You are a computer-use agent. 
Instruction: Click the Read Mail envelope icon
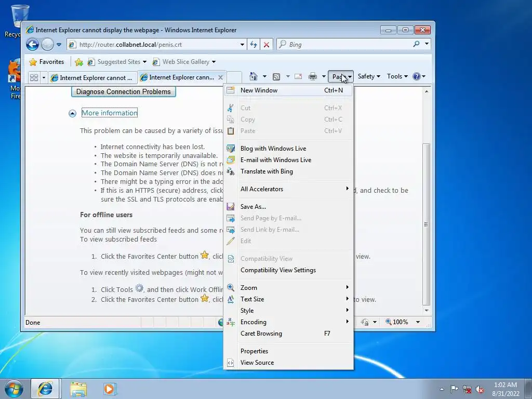298,76
